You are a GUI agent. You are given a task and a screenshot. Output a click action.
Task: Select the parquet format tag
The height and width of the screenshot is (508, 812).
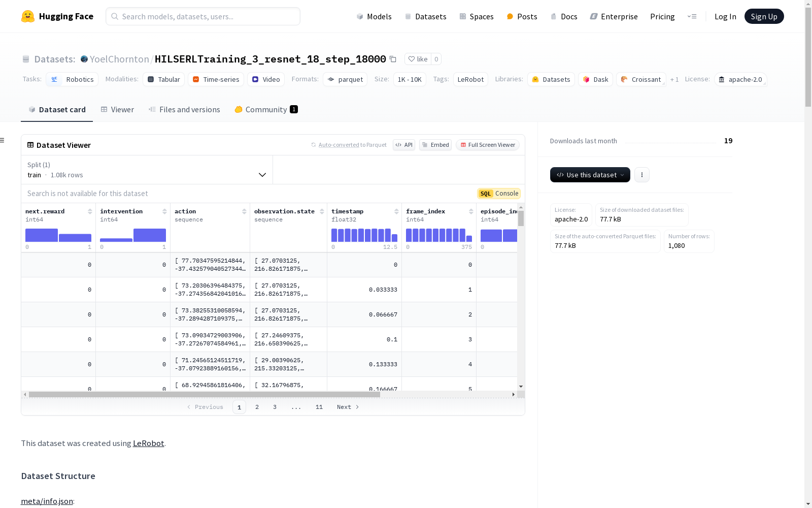(x=345, y=79)
